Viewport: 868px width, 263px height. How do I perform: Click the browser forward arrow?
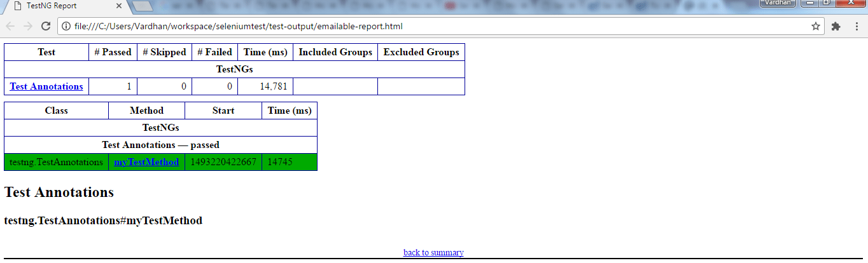[x=27, y=26]
